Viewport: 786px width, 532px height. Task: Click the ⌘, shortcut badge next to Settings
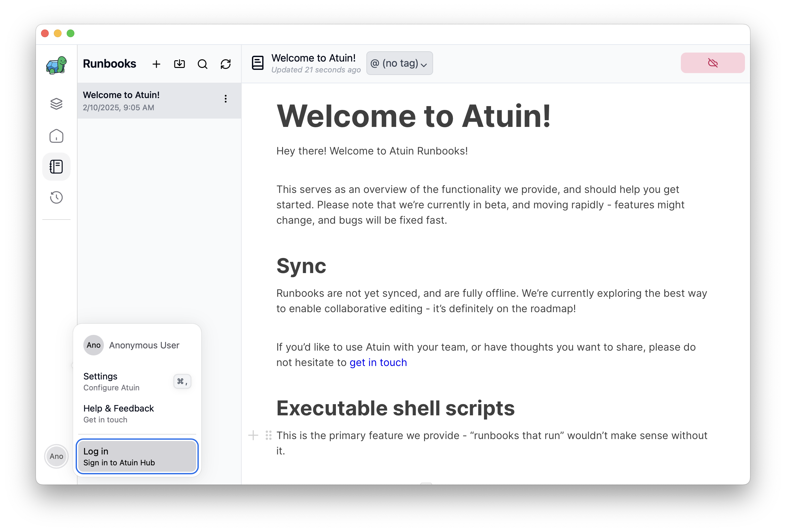tap(182, 381)
